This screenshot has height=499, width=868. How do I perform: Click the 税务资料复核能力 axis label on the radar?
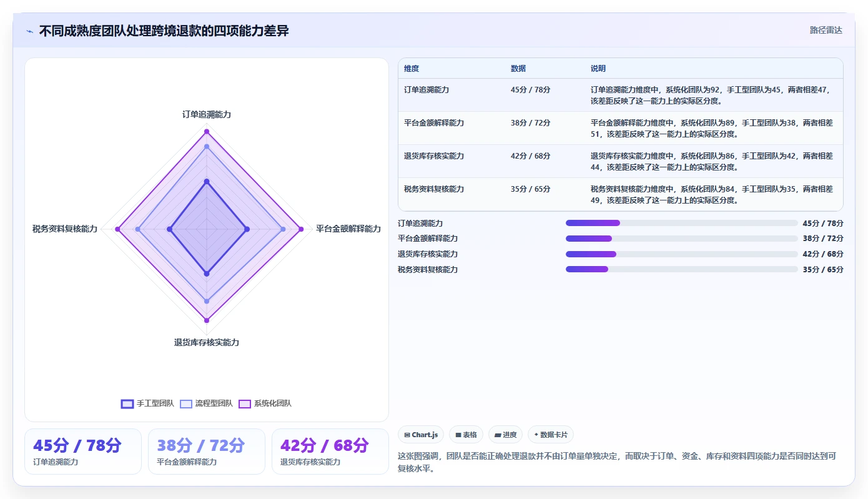tap(65, 229)
